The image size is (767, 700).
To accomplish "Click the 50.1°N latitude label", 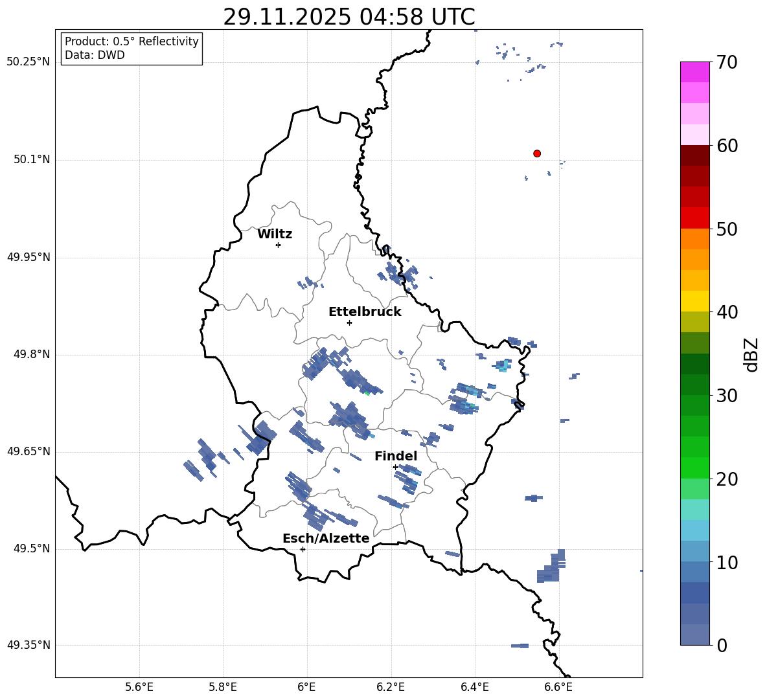I will tap(32, 160).
